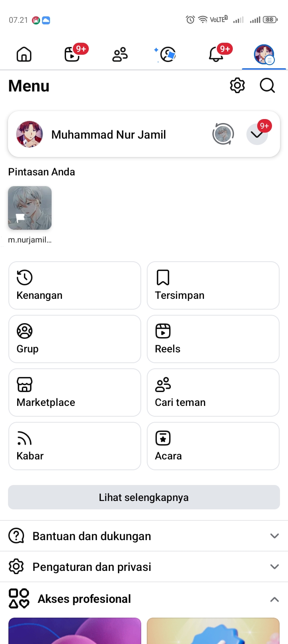Open the Notifications bell icon
288x644 pixels.
click(216, 54)
